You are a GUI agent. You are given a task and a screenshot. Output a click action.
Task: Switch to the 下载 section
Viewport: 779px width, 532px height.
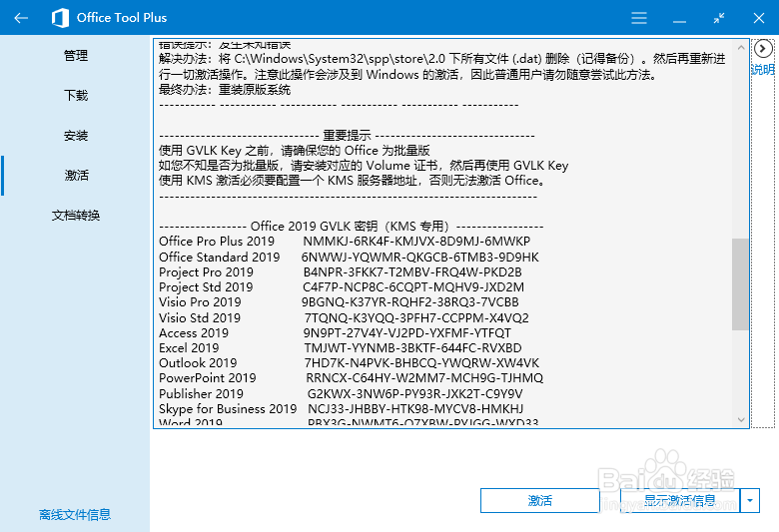click(76, 96)
